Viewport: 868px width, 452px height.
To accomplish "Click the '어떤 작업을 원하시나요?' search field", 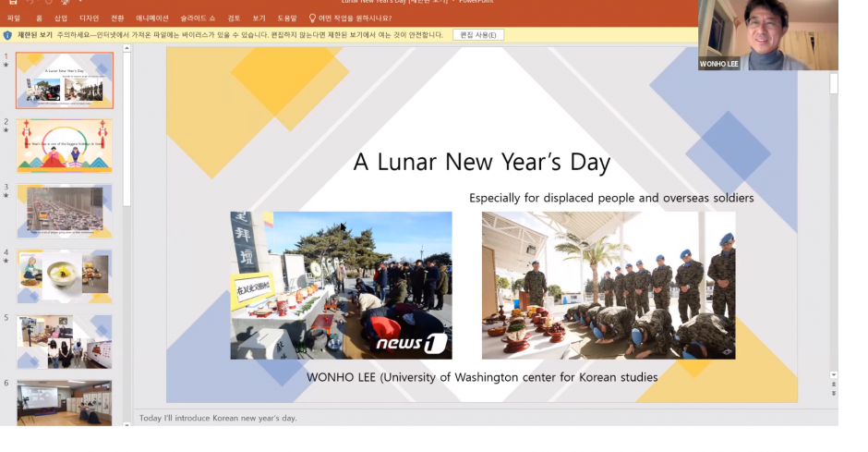I will pyautogui.click(x=355, y=18).
